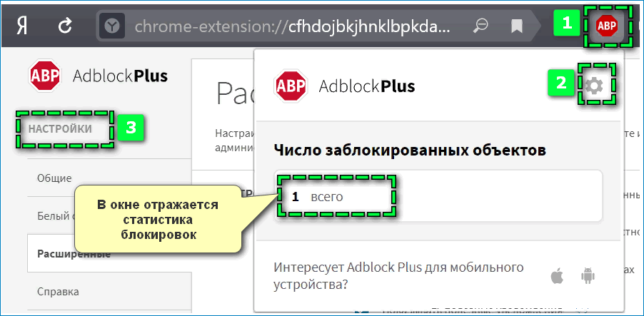Reload the current page

65,26
